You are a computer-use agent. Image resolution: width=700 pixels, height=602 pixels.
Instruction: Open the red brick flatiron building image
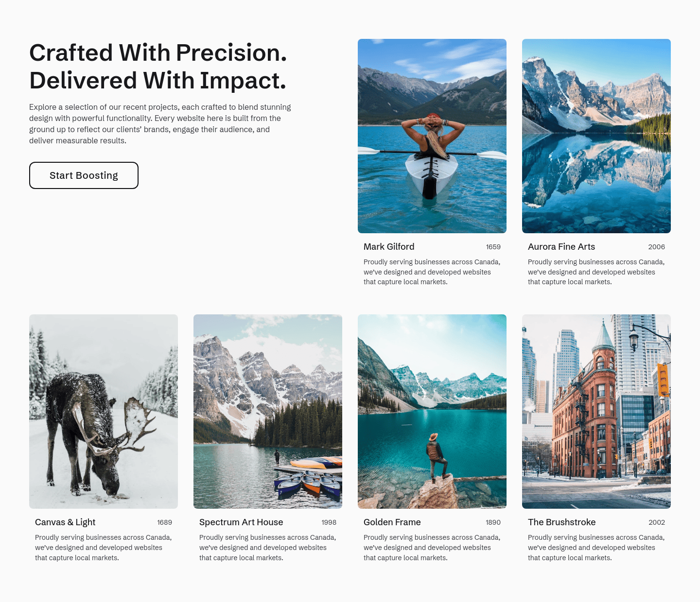(x=596, y=412)
